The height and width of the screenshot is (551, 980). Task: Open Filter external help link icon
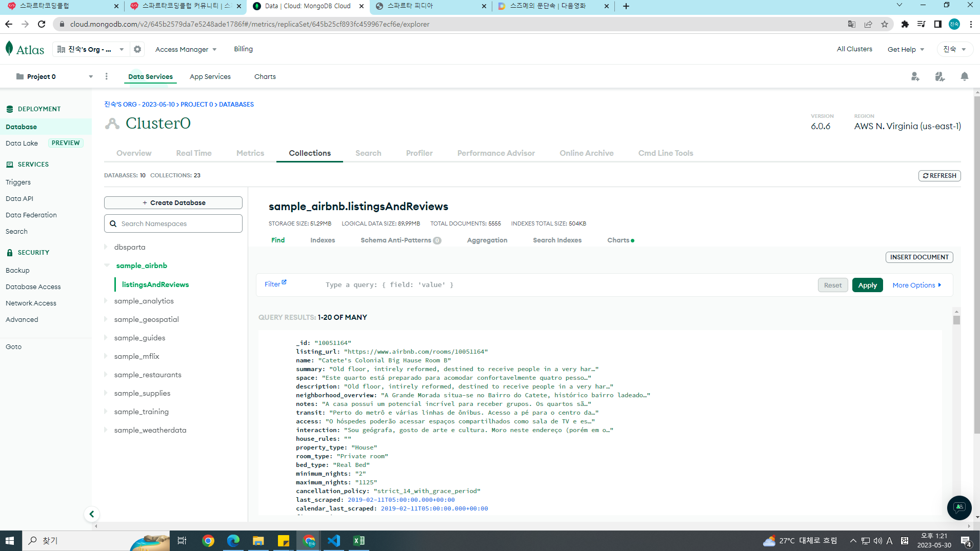pyautogui.click(x=284, y=282)
